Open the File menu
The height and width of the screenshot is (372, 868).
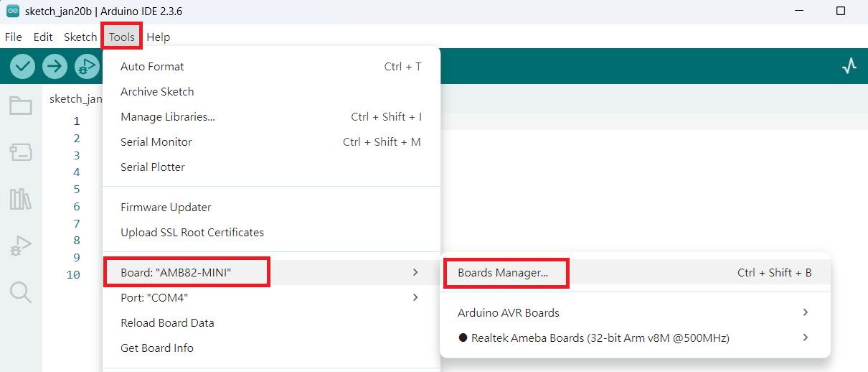tap(13, 37)
